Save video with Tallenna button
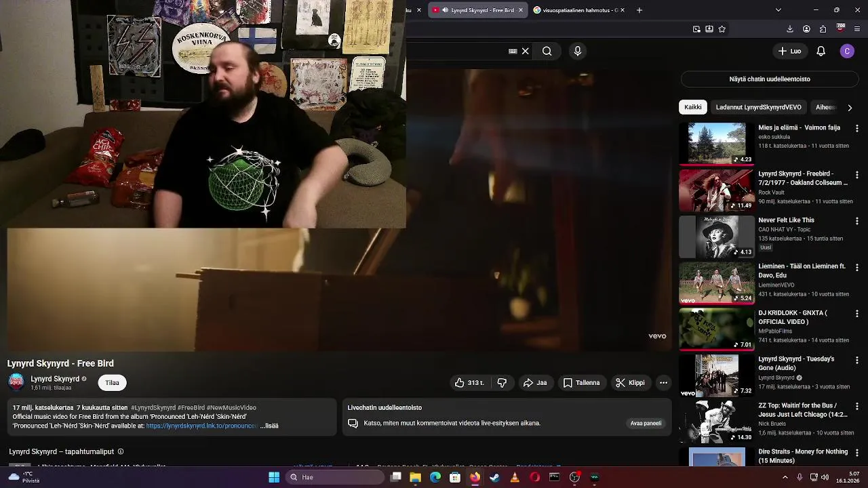Viewport: 868px width, 488px height. [582, 383]
